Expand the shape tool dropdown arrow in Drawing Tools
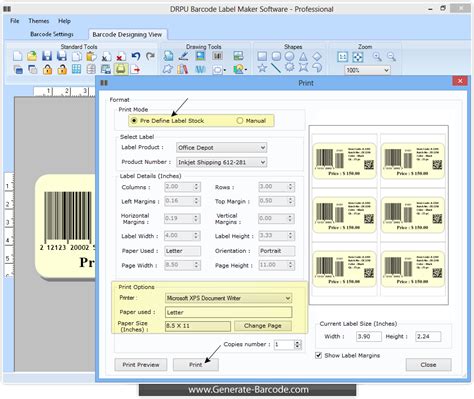This screenshot has width=474, height=399. point(225,70)
